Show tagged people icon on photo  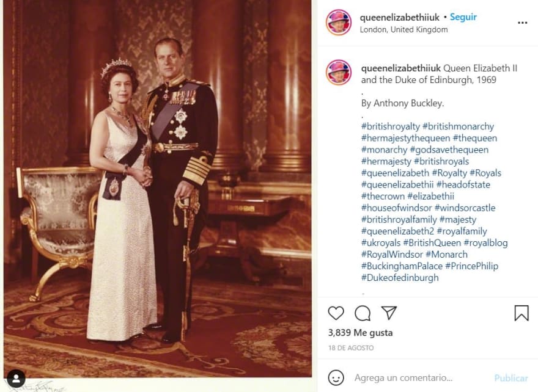(16, 379)
